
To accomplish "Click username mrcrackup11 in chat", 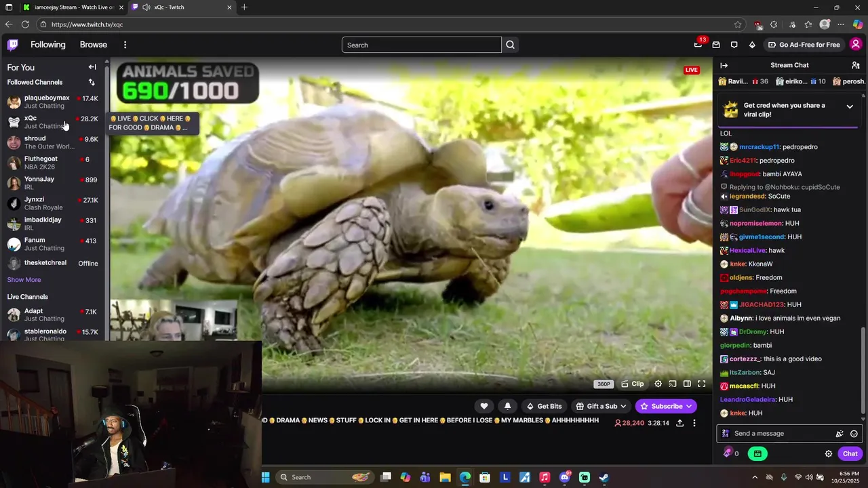I will (759, 147).
